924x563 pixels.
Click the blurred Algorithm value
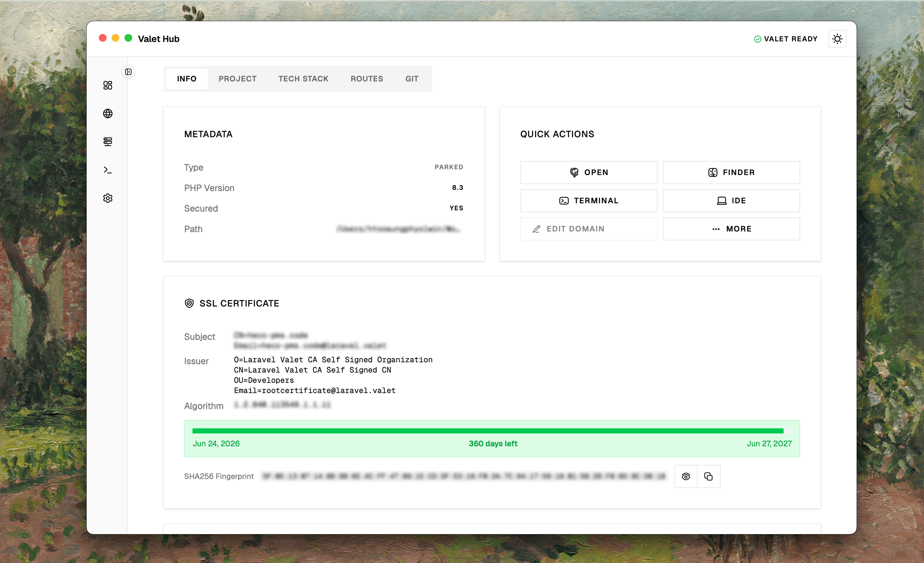(282, 405)
